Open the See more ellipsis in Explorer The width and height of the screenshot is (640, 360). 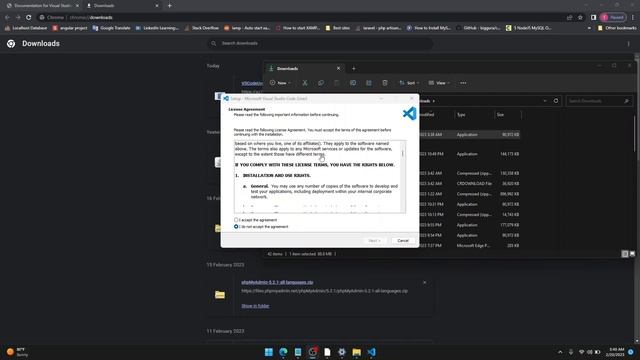click(463, 83)
